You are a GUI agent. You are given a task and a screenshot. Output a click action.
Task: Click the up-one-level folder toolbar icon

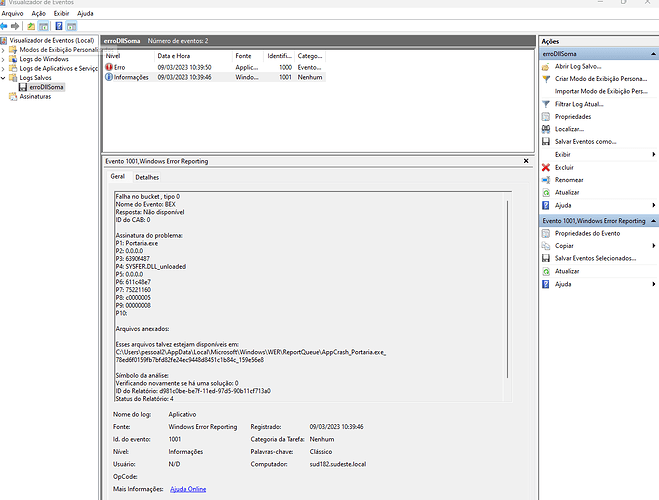tap(31, 26)
